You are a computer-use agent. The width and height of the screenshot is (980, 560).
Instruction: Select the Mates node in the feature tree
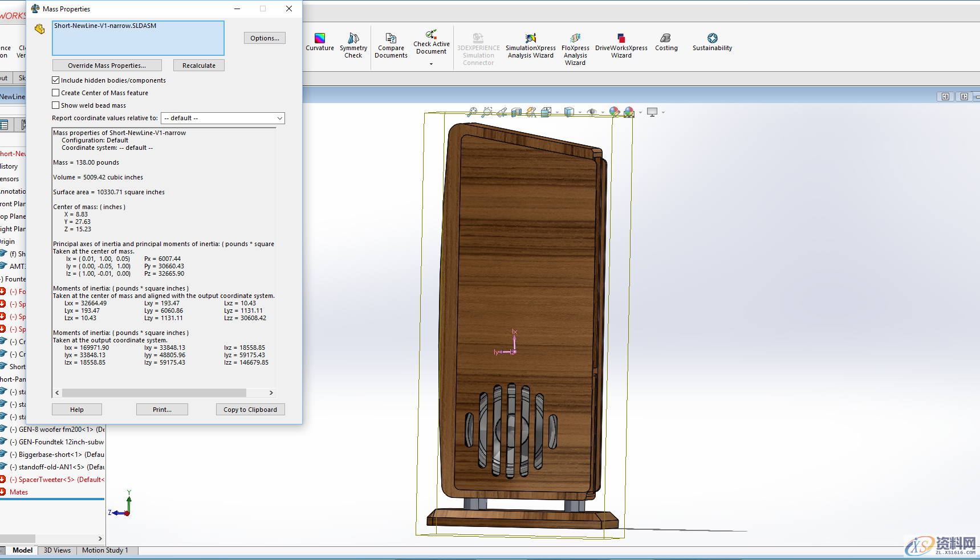point(19,492)
